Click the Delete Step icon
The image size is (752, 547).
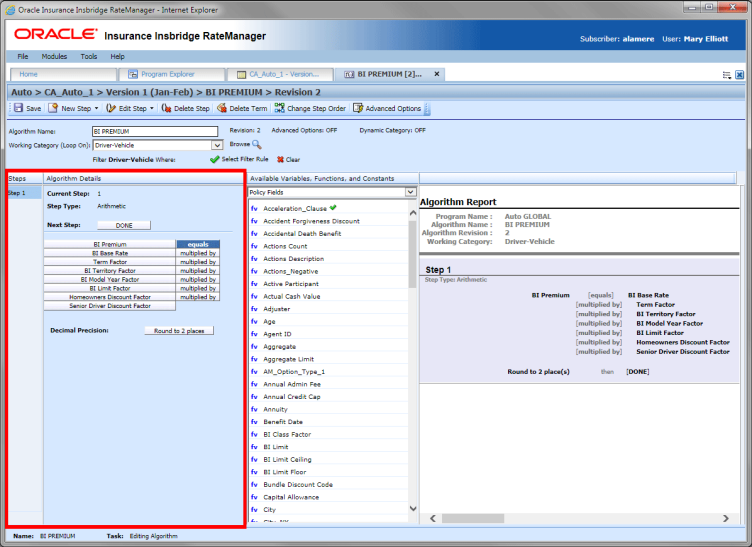click(166, 108)
